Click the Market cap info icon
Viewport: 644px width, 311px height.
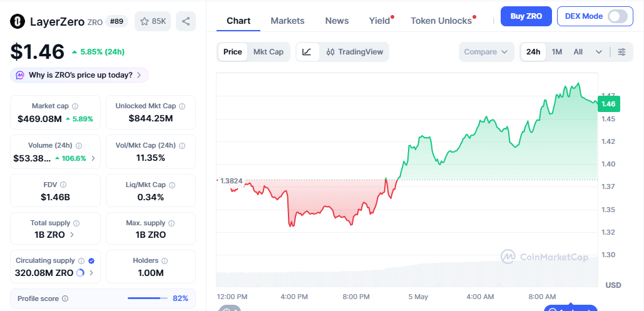(74, 106)
